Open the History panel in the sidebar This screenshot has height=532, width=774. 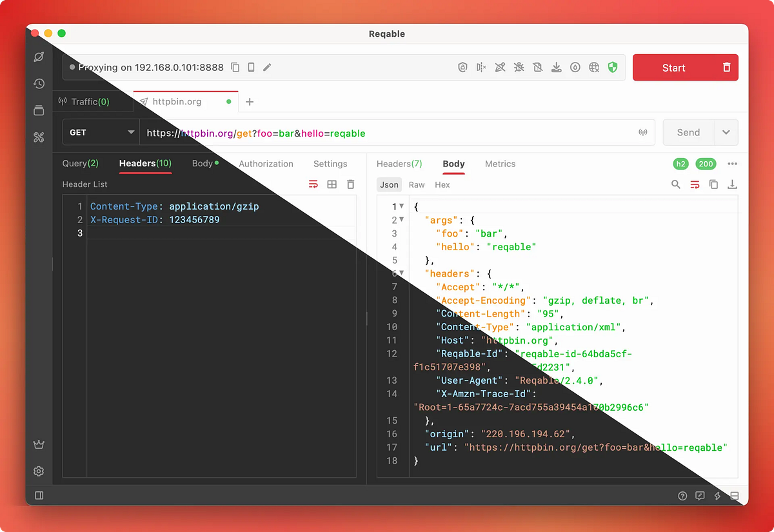[39, 83]
